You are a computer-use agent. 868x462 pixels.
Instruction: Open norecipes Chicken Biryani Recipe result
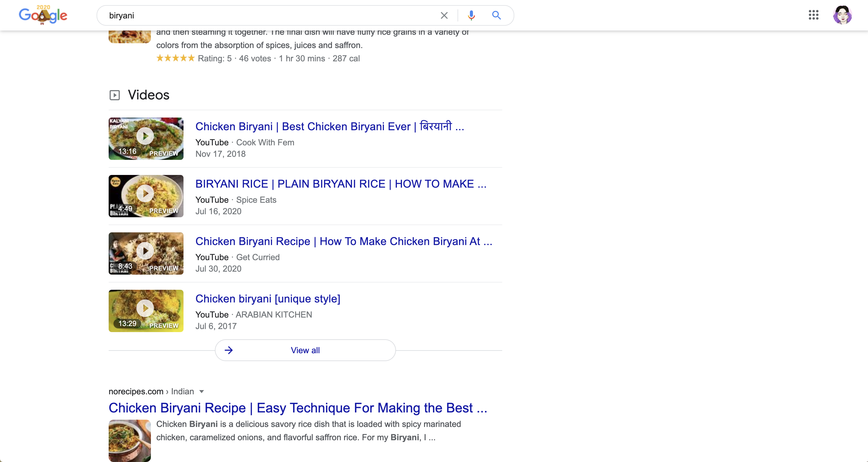click(x=298, y=408)
